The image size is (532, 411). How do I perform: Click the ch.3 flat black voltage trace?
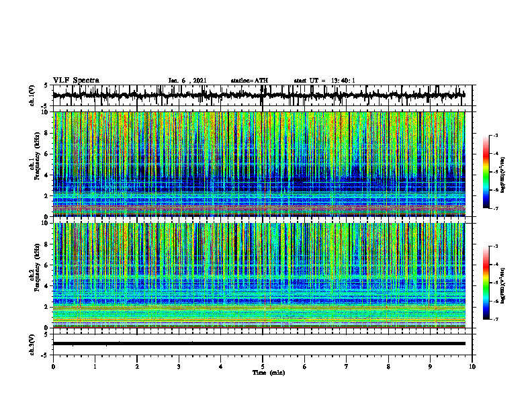tap(259, 344)
